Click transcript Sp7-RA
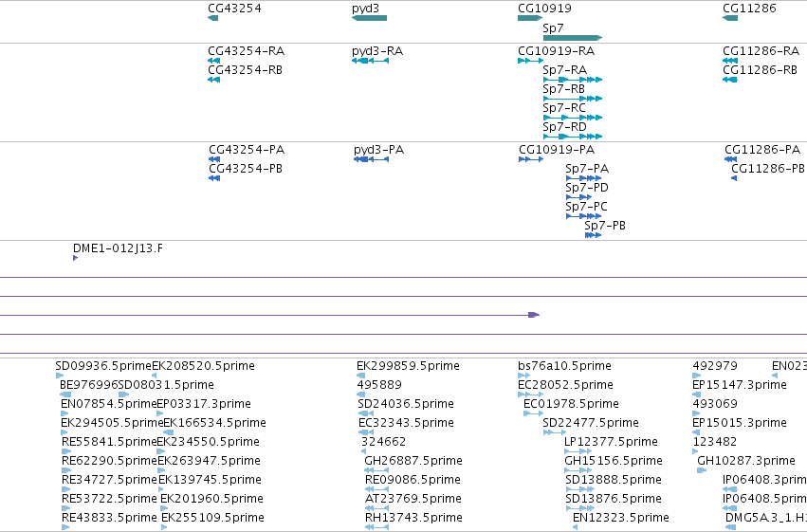This screenshot has height=532, width=807. click(573, 80)
